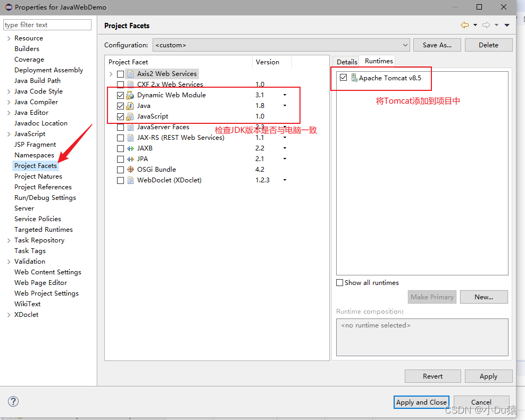Enable the JavaServer Faces checkbox
The image size is (525, 420).
[121, 127]
